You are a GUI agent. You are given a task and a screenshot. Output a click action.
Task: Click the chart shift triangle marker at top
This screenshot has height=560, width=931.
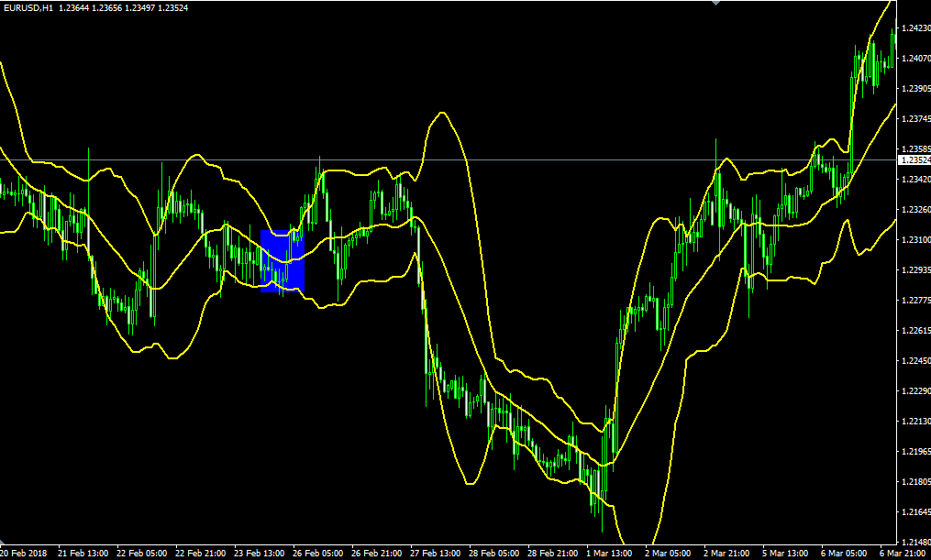(x=716, y=4)
